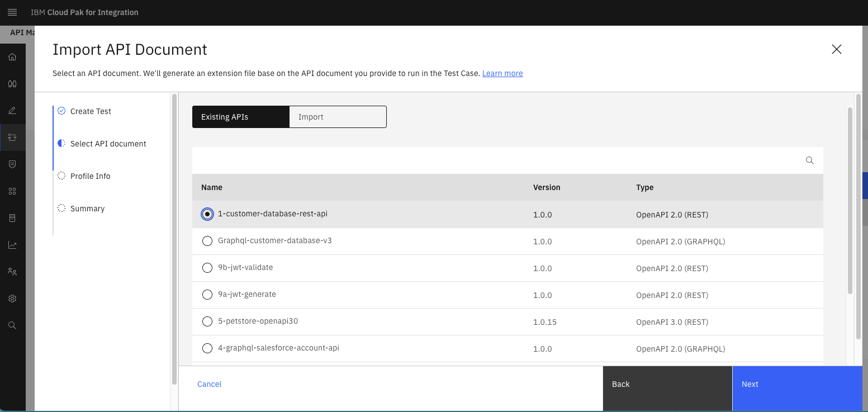This screenshot has width=868, height=412.
Task: Close the Import API Document dialog
Action: pos(836,49)
